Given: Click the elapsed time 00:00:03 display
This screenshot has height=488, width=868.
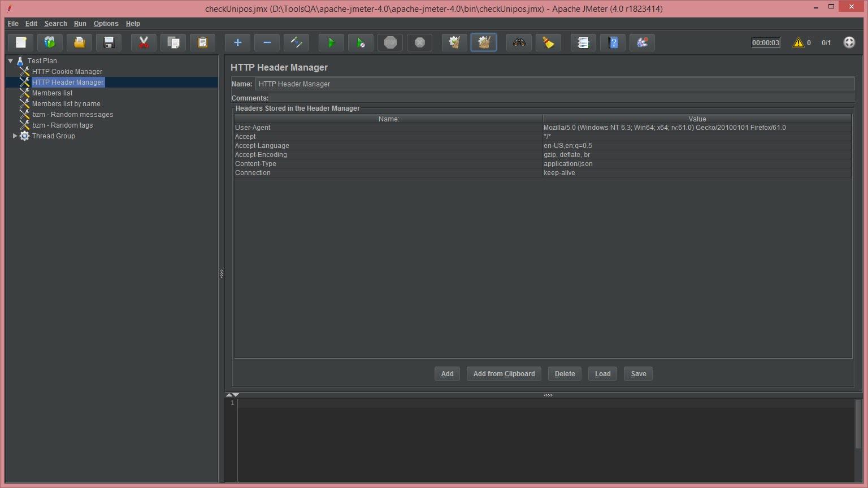Looking at the screenshot, I should 766,42.
